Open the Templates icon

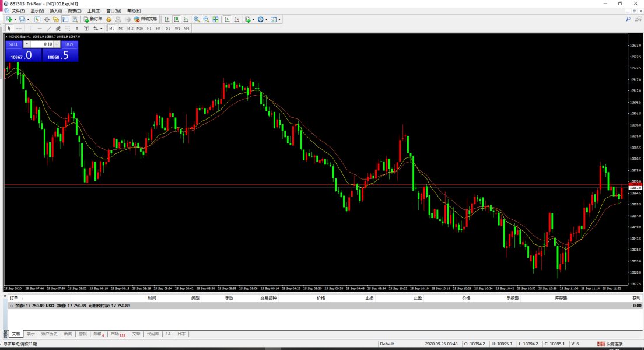click(274, 19)
